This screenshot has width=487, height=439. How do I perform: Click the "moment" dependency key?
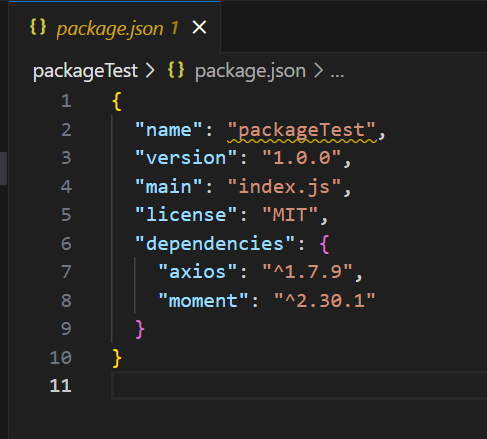pyautogui.click(x=203, y=301)
